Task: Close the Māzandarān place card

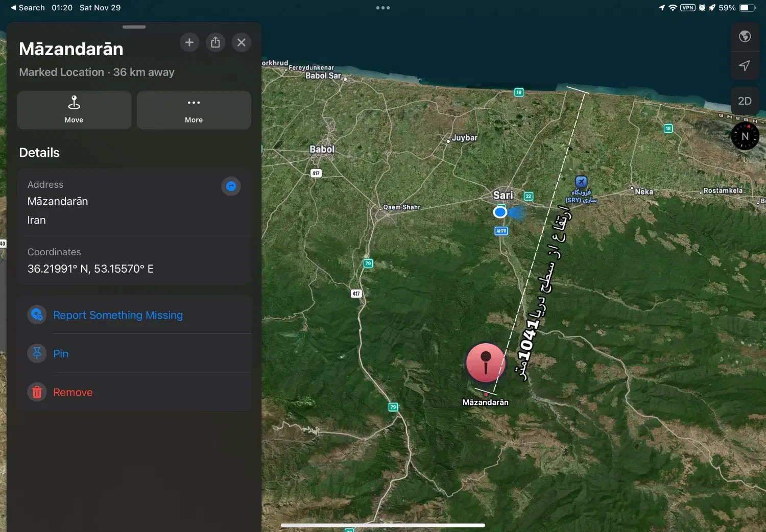Action: [x=242, y=42]
